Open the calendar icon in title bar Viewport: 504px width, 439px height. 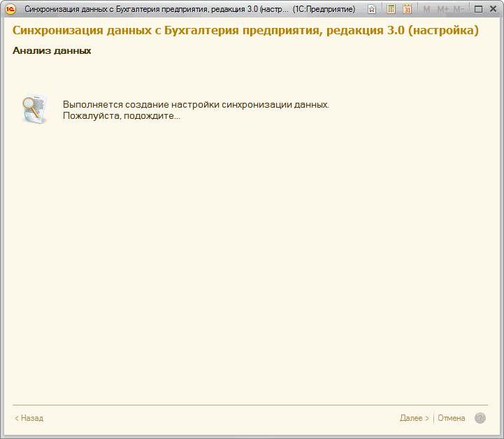[407, 9]
